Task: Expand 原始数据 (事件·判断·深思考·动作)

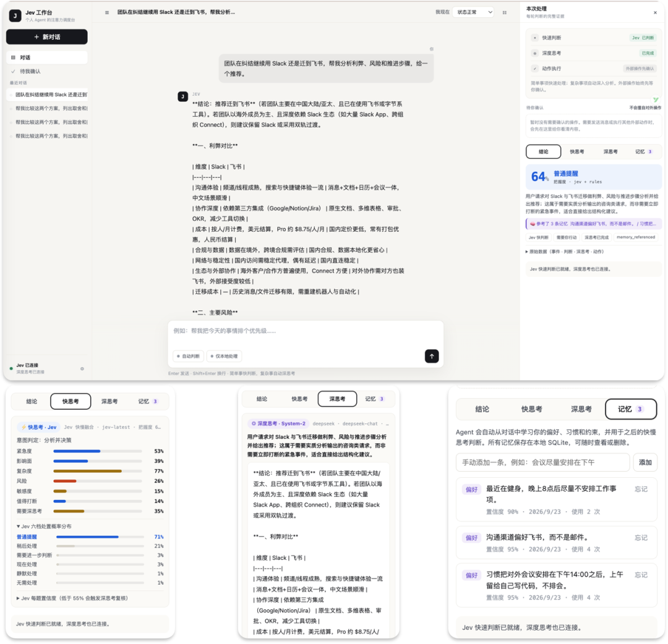Action: 565,252
